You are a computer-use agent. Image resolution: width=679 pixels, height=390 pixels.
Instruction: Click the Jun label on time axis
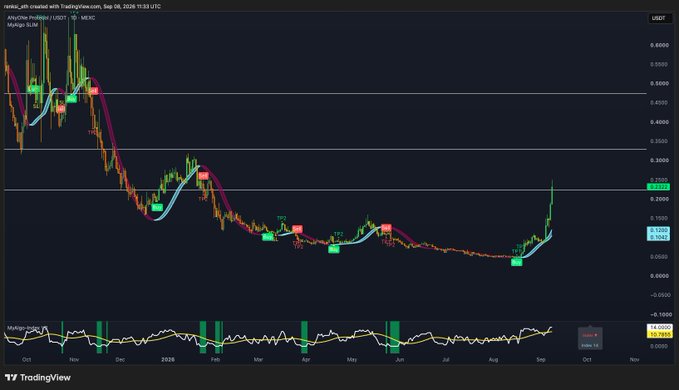(x=399, y=359)
